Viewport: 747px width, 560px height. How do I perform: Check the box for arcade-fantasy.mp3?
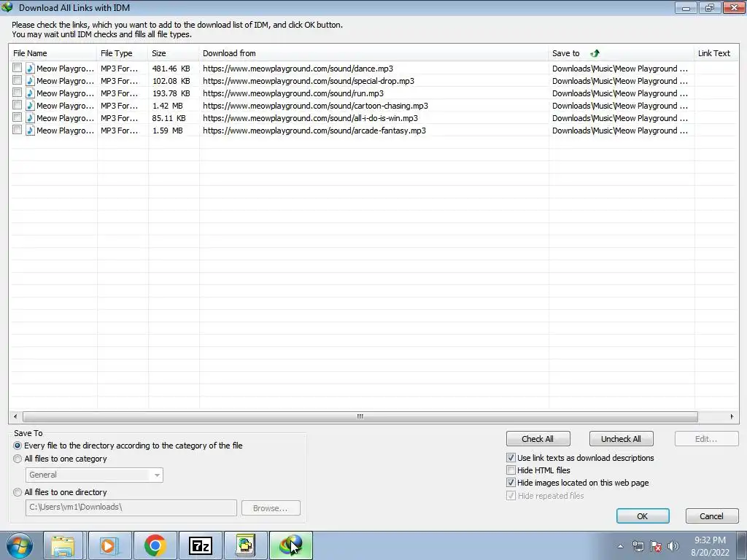18,130
